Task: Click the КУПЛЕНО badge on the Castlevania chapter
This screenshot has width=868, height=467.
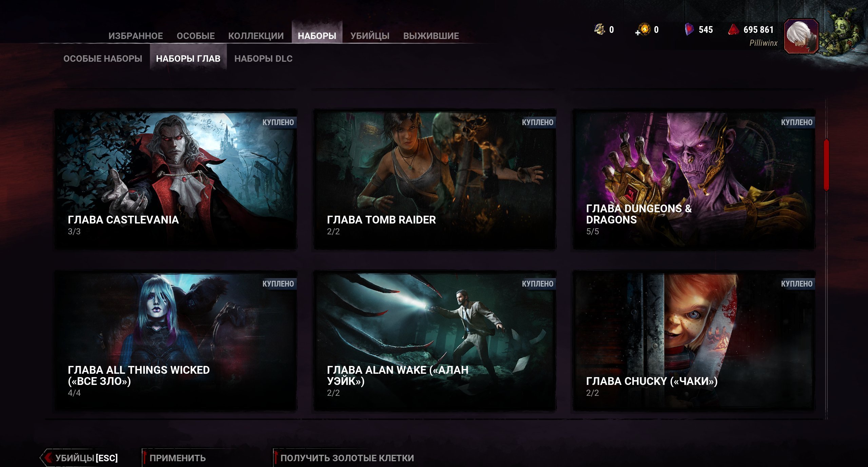Action: pyautogui.click(x=278, y=122)
